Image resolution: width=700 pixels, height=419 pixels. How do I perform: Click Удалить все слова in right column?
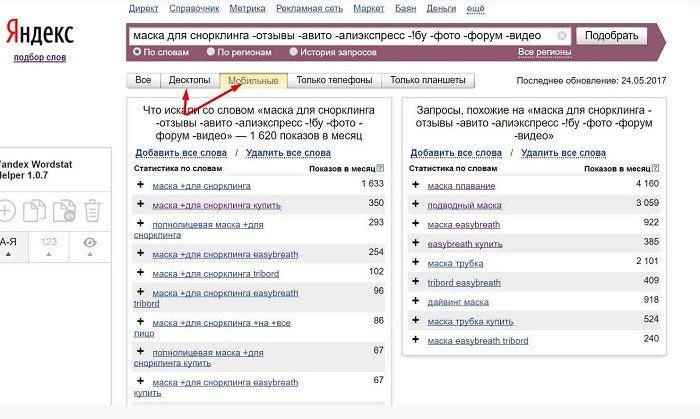click(563, 153)
